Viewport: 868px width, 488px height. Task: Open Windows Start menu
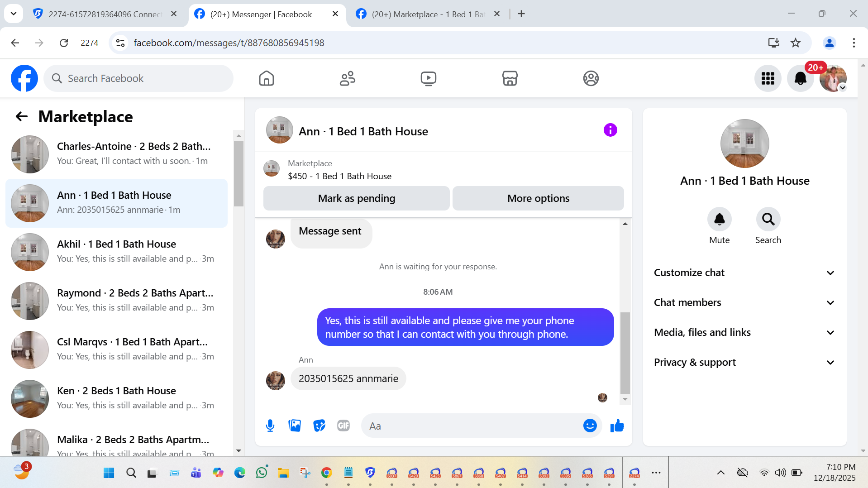[x=109, y=473]
